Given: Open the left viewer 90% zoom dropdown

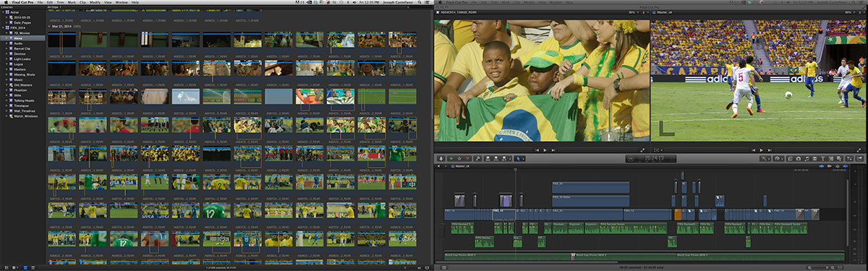Looking at the screenshot, I should tap(634, 12).
